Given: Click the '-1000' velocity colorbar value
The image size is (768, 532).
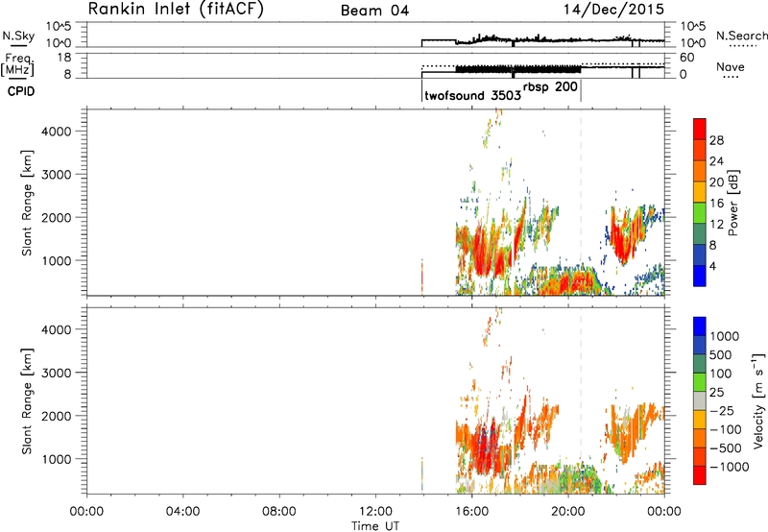Looking at the screenshot, I should (730, 467).
